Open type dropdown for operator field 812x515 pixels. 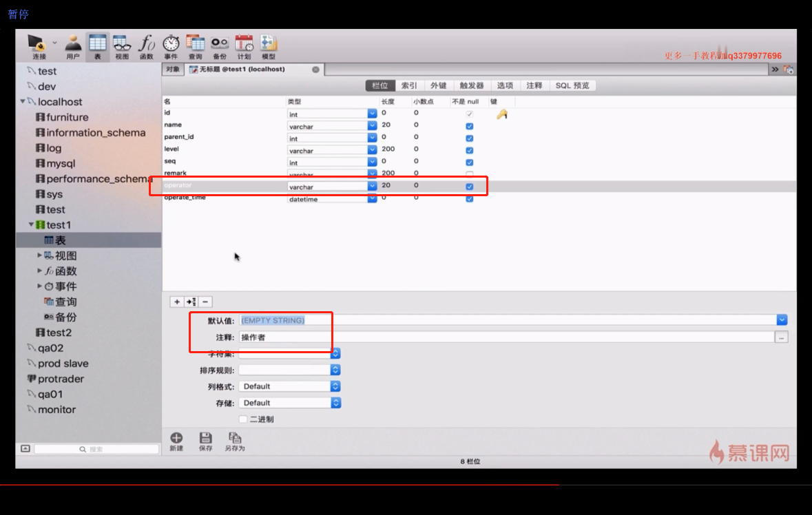tap(372, 187)
